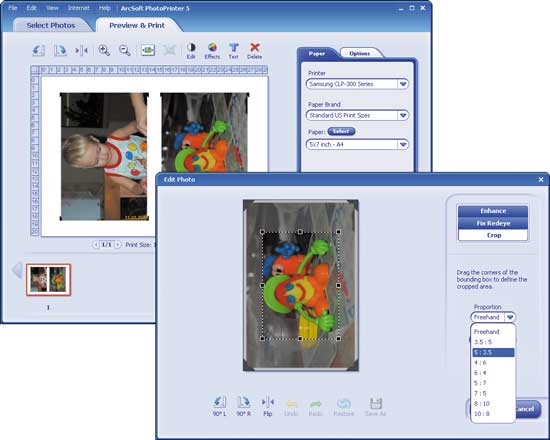
Task: Click the Edit contrast icon in toolbar
Action: (191, 51)
